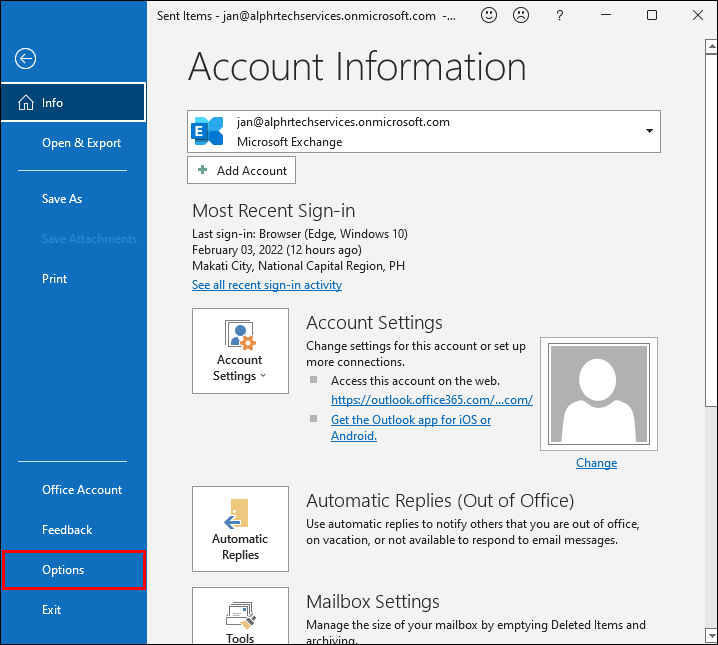Click Change link under profile photo

tap(596, 463)
